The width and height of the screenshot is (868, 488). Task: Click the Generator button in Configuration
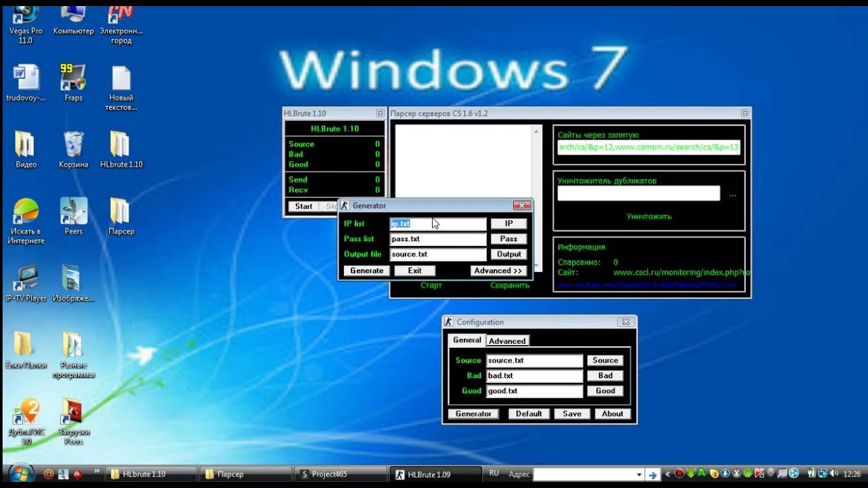473,413
